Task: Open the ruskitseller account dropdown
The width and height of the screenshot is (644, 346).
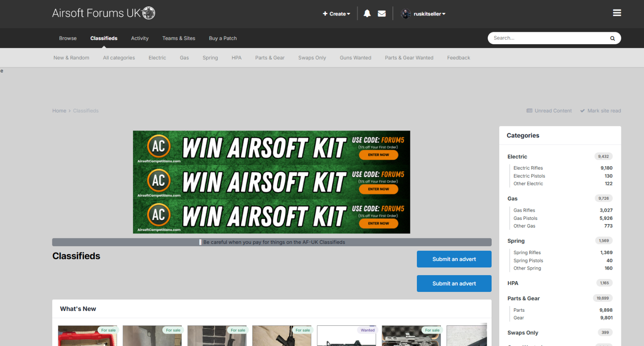Action: 430,14
